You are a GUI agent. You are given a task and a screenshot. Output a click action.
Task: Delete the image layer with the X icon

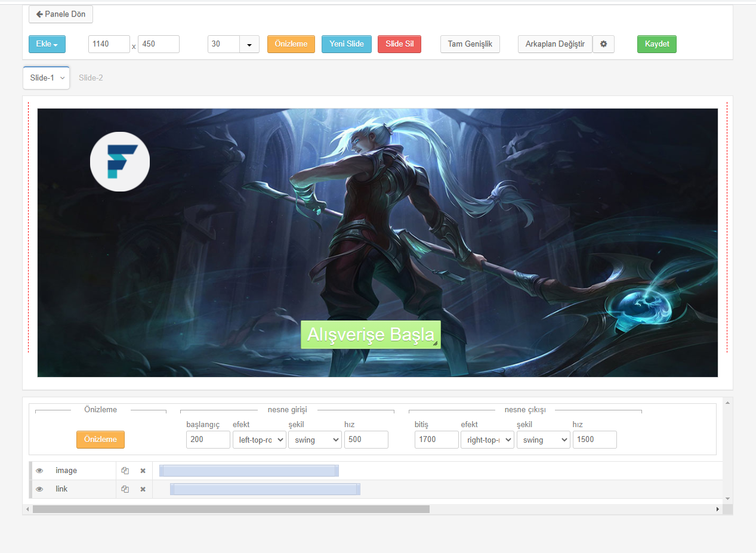[143, 471]
